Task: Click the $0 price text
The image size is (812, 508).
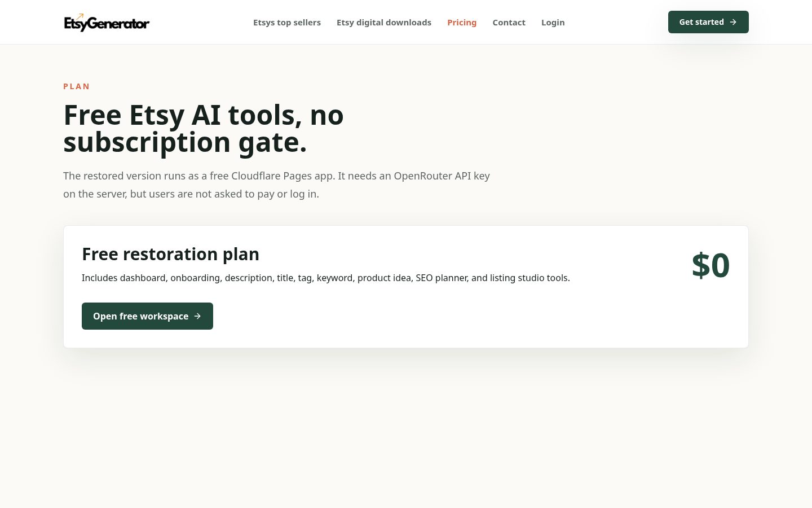Action: tap(710, 265)
